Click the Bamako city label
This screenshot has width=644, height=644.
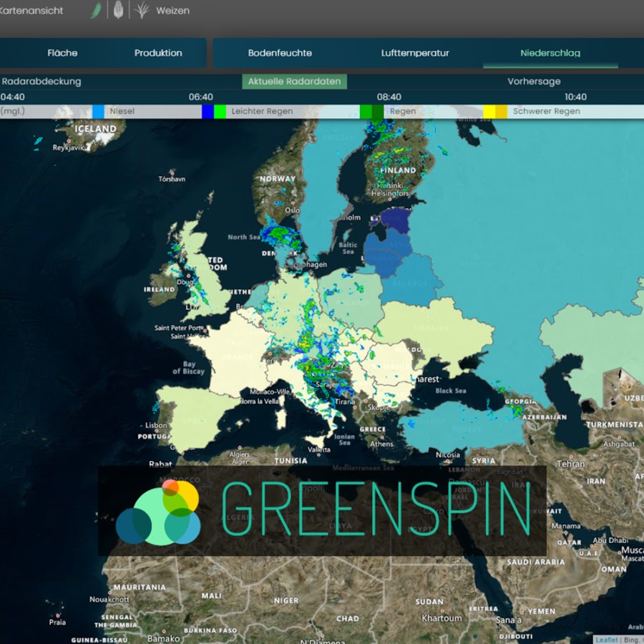pos(163,639)
